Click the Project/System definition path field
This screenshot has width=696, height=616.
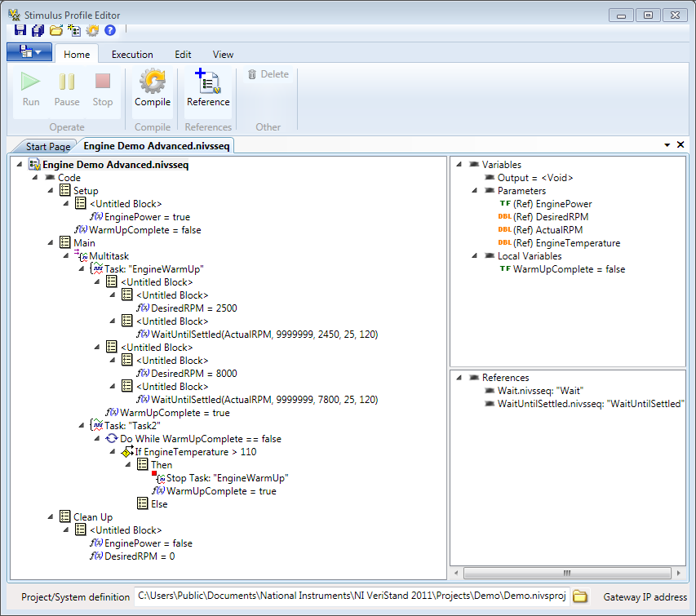tap(351, 596)
